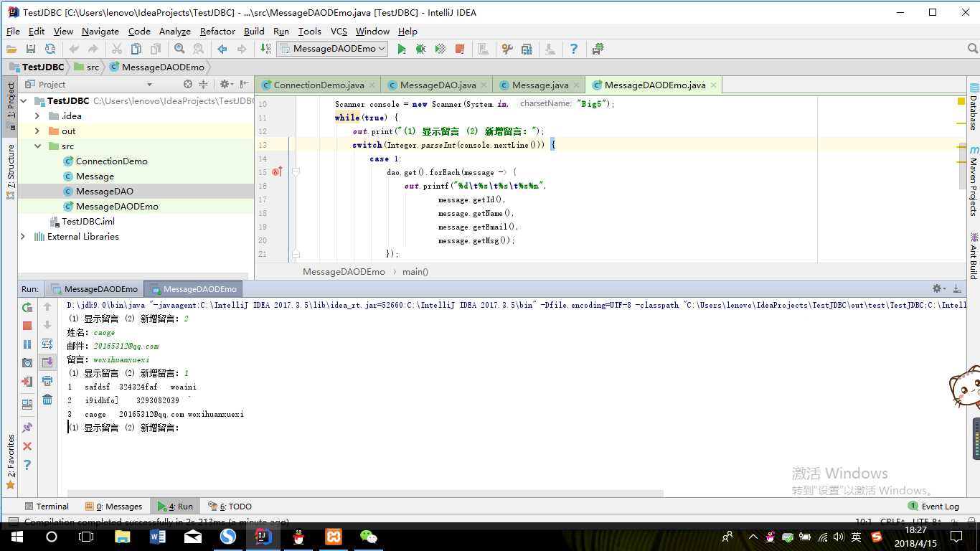Click the console horizontal scrollbar
Screen dimensions: 980x551
(365, 494)
